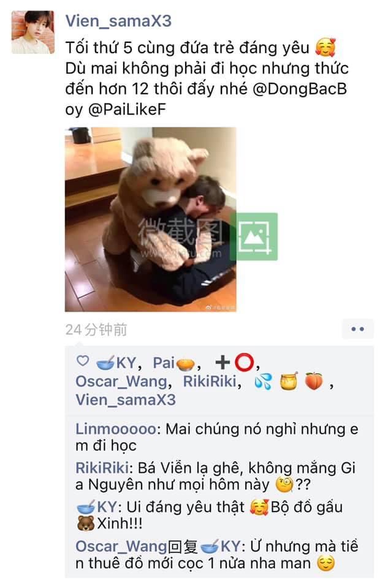Open Vien_samaX3 in the likes list

point(126,400)
